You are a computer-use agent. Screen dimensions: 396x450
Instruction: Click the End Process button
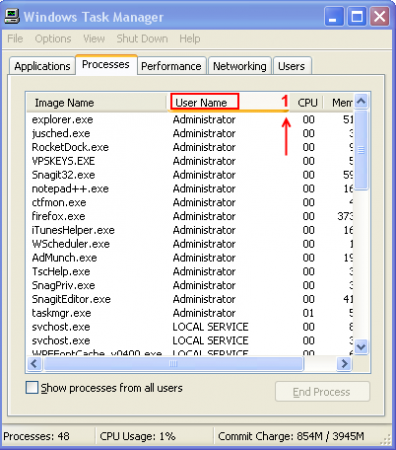322,392
